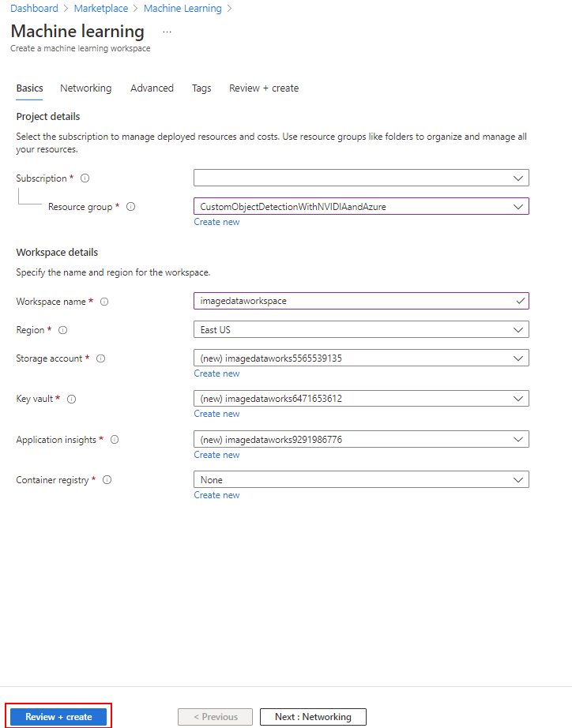Expand the Region East US dropdown

point(361,329)
